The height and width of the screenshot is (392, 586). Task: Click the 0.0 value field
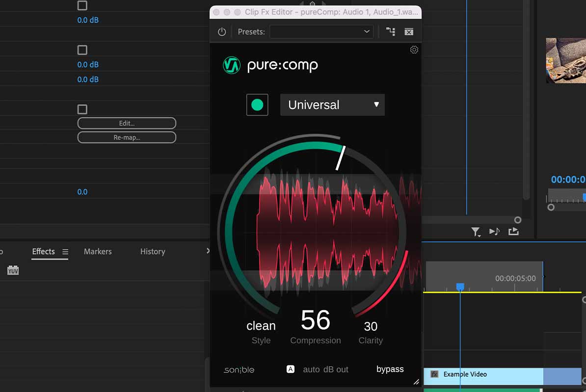click(x=82, y=192)
